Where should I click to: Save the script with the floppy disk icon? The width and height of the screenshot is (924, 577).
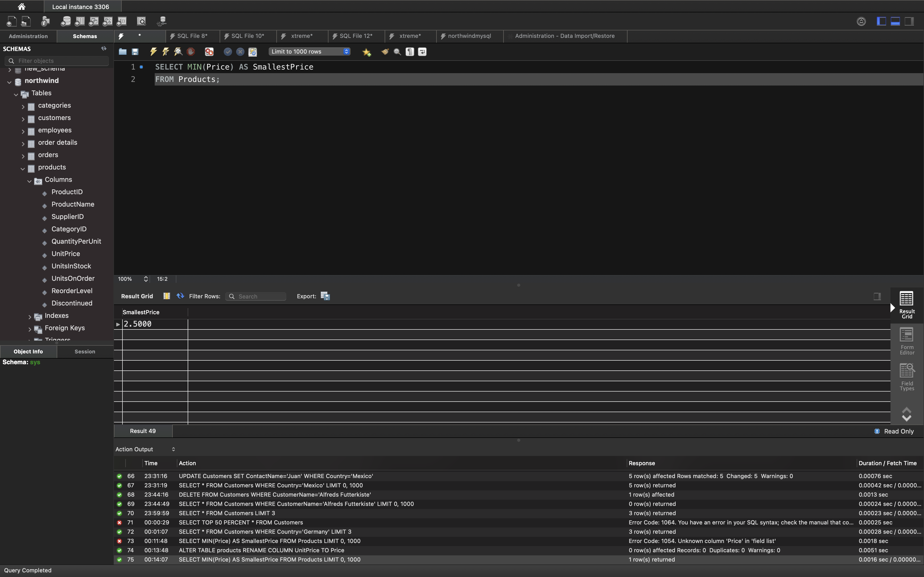[135, 52]
